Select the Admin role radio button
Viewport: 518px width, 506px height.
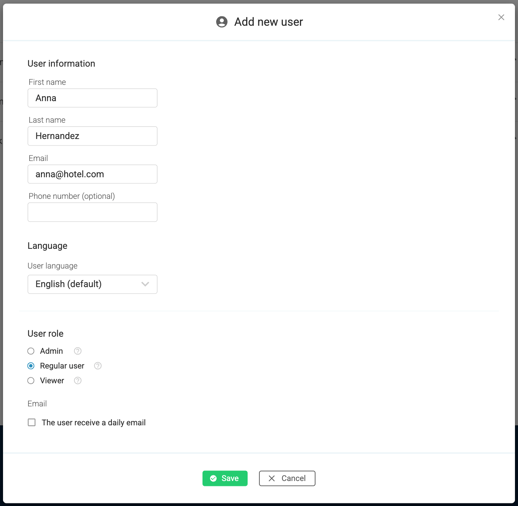coord(31,351)
